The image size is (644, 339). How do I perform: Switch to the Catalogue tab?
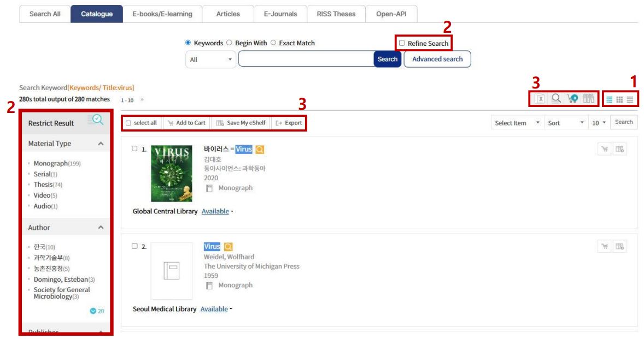click(97, 14)
